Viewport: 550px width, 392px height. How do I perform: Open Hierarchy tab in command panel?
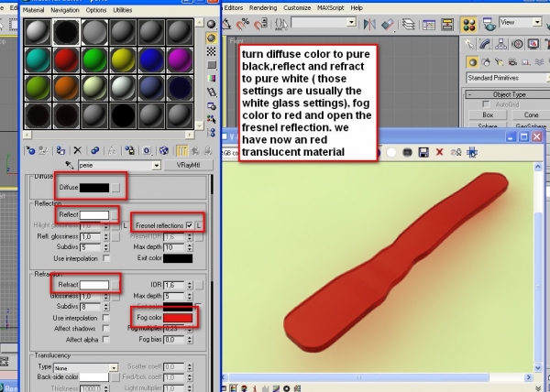(x=500, y=44)
